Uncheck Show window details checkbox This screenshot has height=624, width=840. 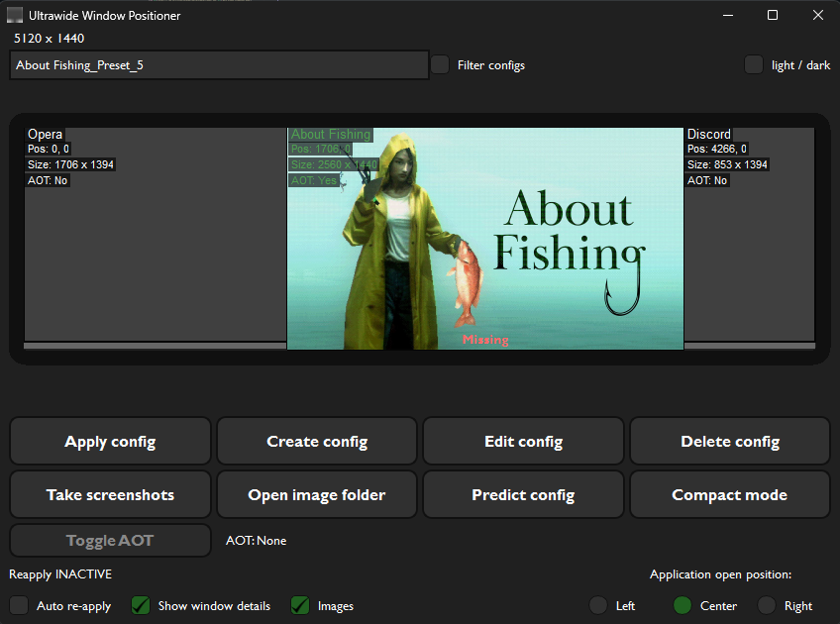(141, 606)
